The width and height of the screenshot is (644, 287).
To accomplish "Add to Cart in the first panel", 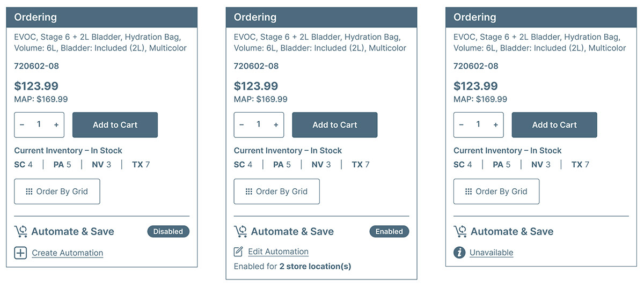I will 115,125.
